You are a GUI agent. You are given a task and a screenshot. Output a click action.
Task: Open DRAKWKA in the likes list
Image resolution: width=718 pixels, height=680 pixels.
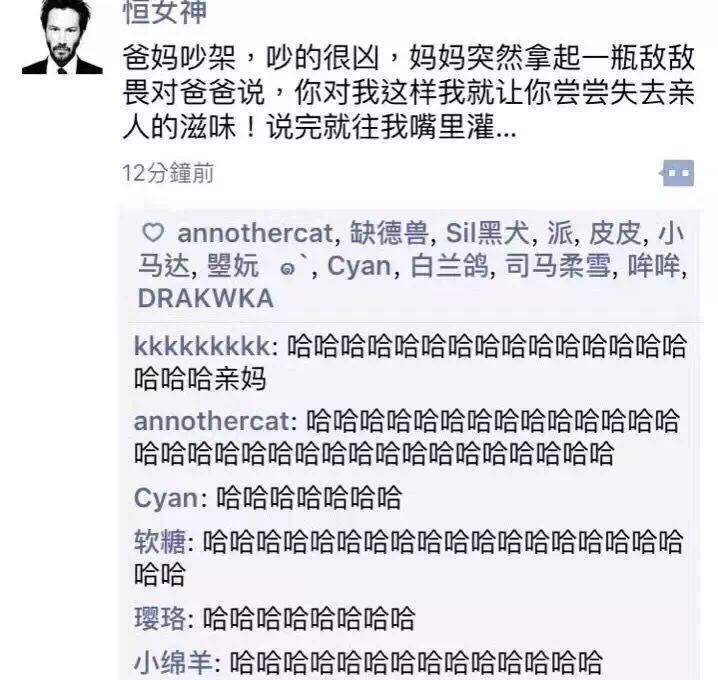tap(206, 299)
